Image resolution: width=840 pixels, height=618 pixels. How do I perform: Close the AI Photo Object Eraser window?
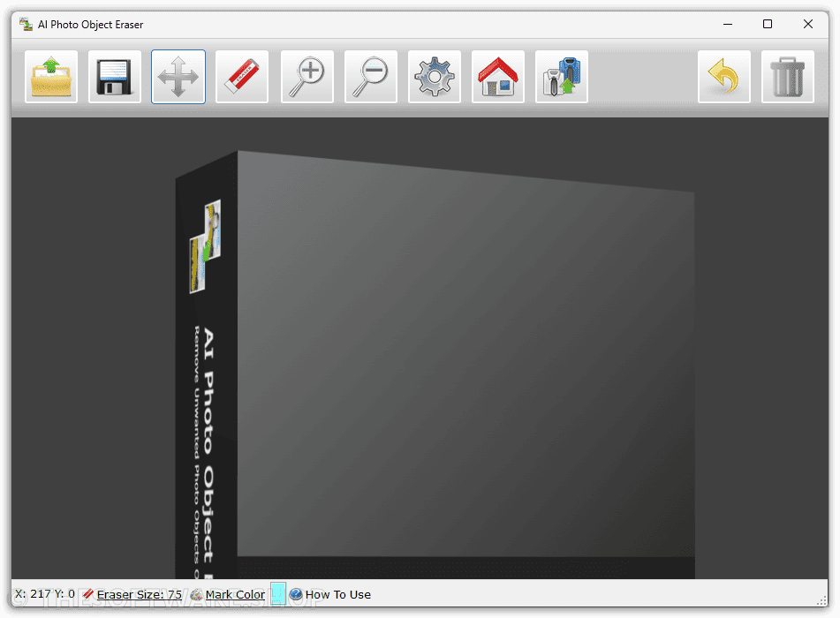[x=808, y=24]
